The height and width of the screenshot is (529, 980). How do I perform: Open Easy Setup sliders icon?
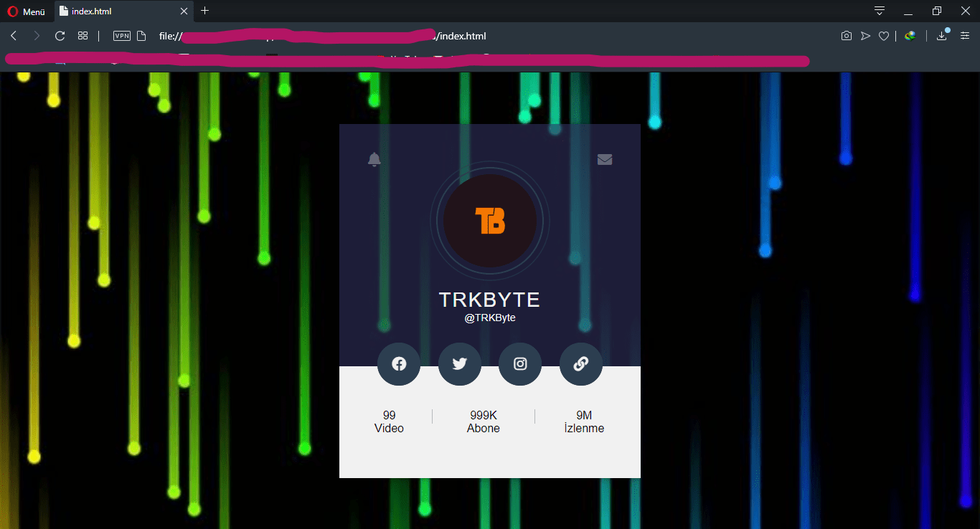point(965,36)
